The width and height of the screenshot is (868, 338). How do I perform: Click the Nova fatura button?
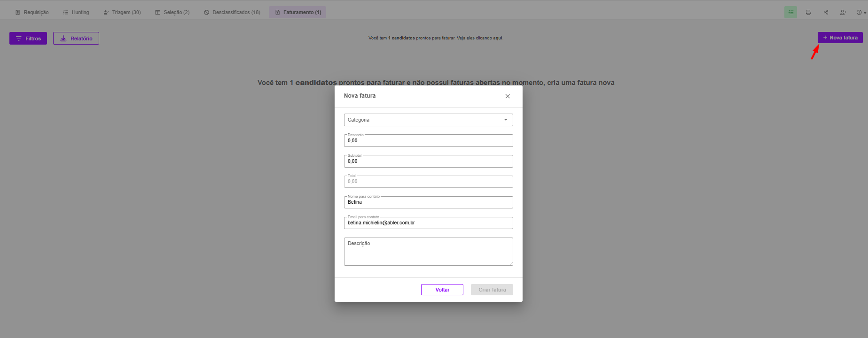point(840,38)
